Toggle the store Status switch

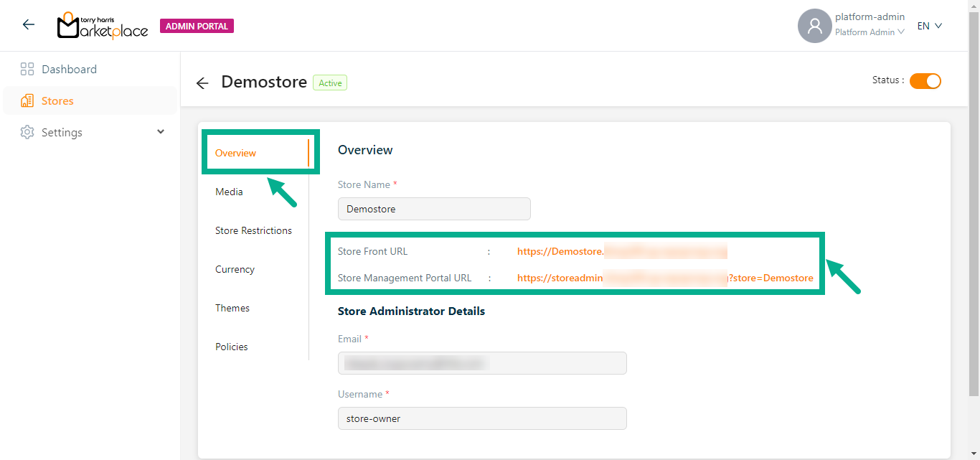pos(925,81)
